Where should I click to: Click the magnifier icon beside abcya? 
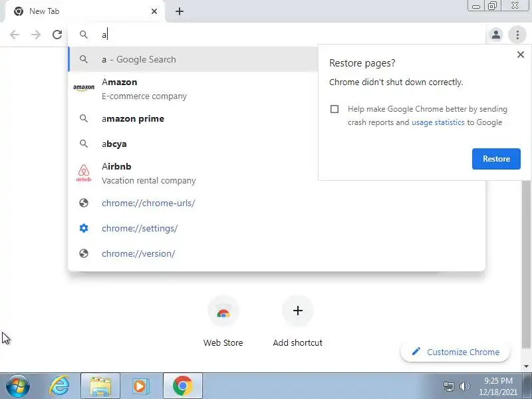click(x=84, y=144)
